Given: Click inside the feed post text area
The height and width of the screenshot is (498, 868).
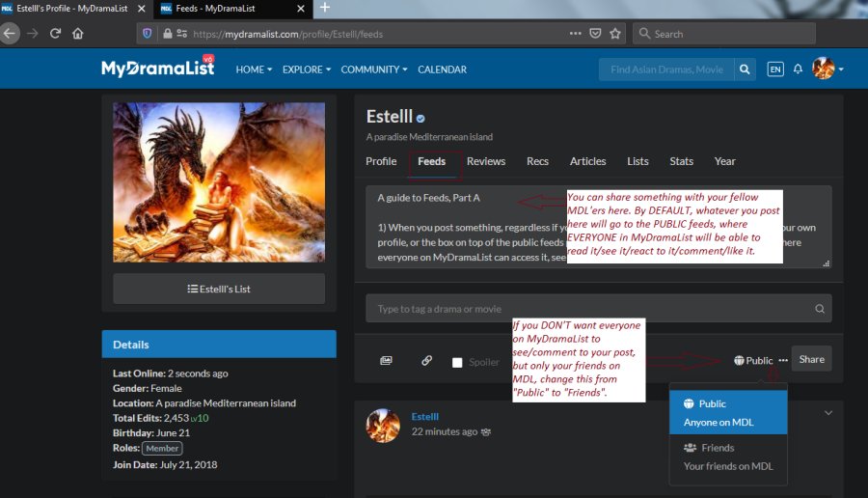Looking at the screenshot, I should [x=598, y=227].
